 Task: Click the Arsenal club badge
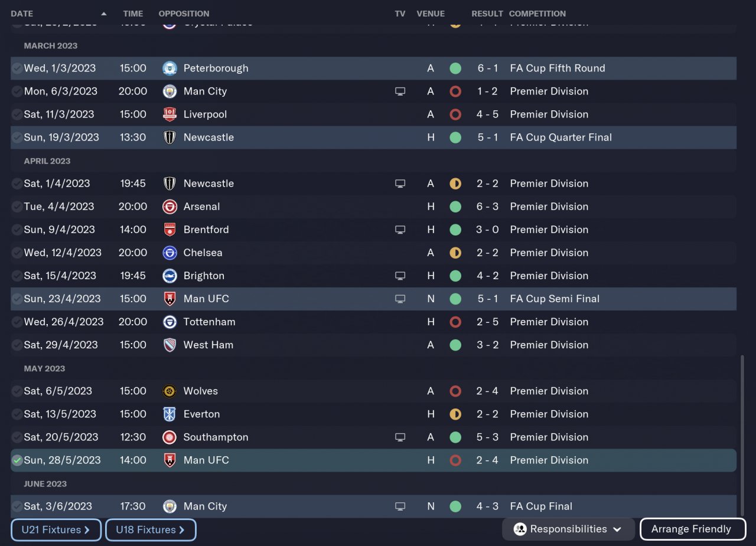pyautogui.click(x=170, y=207)
